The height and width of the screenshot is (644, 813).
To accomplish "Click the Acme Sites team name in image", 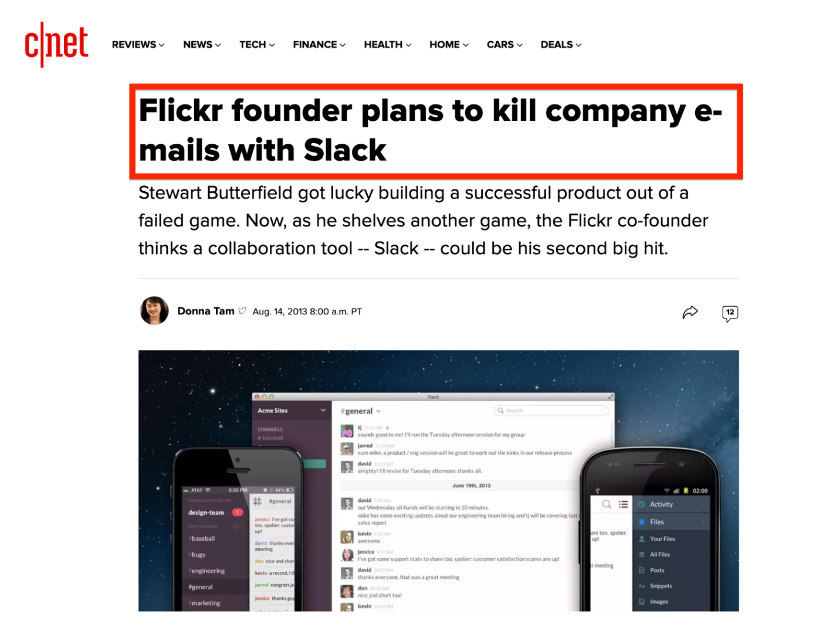I will [x=273, y=411].
